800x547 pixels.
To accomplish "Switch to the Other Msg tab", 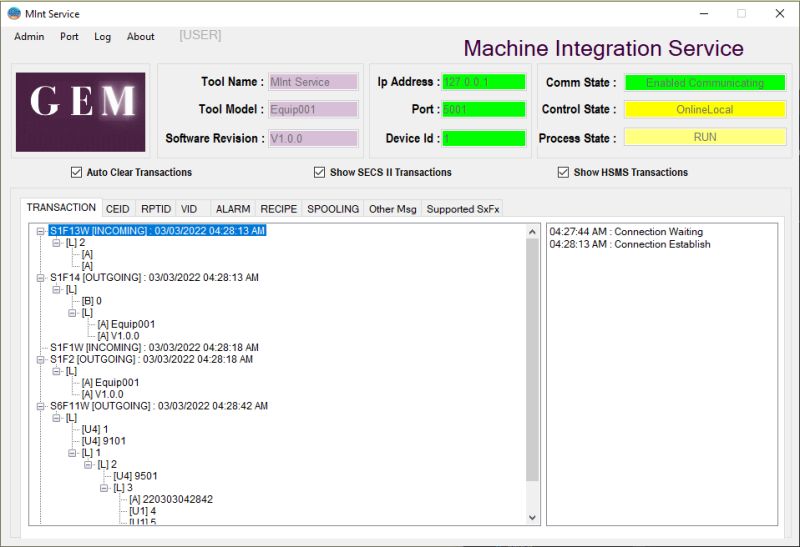I will tap(392, 209).
